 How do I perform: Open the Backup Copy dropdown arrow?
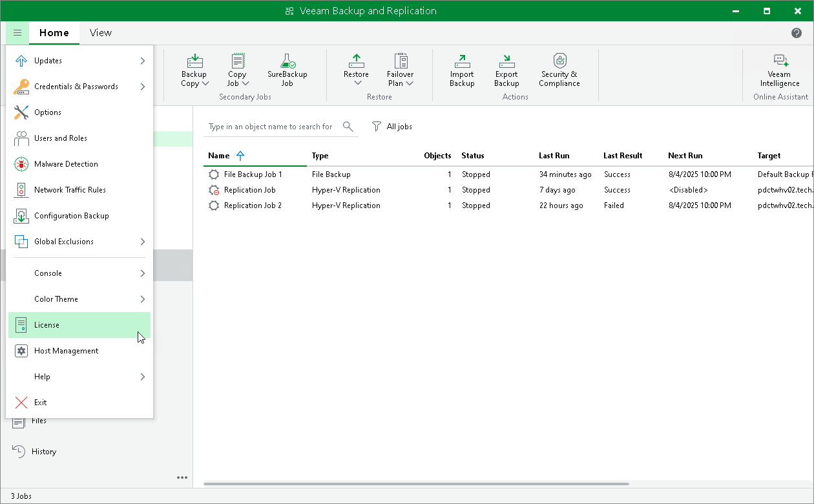click(x=205, y=83)
